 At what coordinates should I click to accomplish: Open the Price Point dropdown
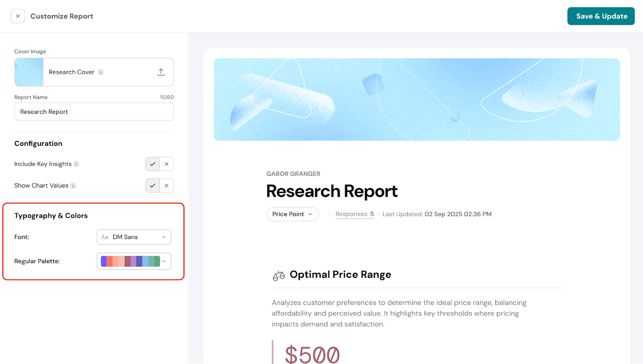pyautogui.click(x=292, y=214)
